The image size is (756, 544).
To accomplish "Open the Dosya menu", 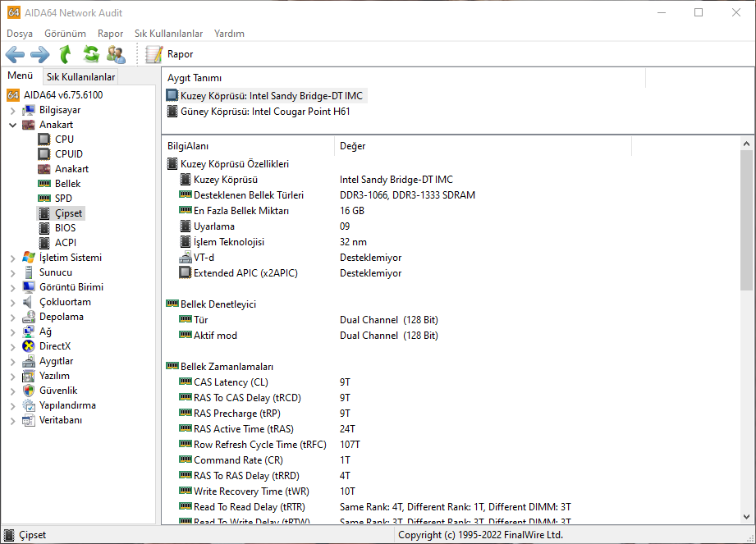I will [x=20, y=34].
